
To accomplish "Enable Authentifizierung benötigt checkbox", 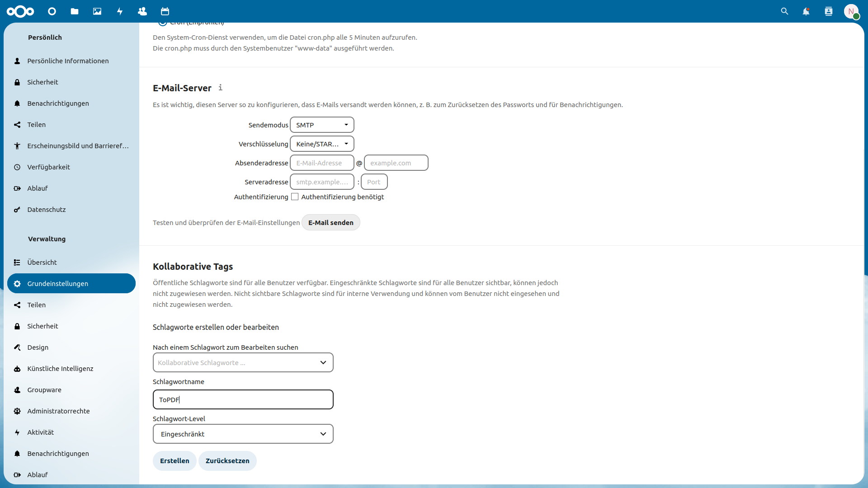I will coord(295,197).
